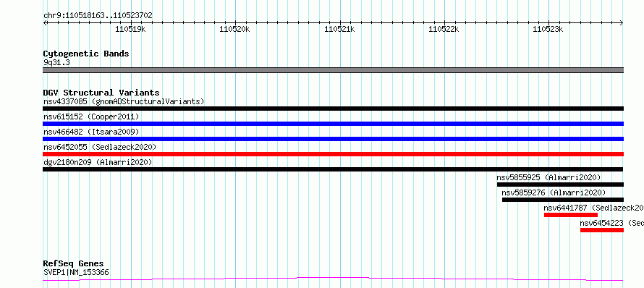Select the black nsv5859276 variant bar
644x288 pixels.
click(563, 200)
